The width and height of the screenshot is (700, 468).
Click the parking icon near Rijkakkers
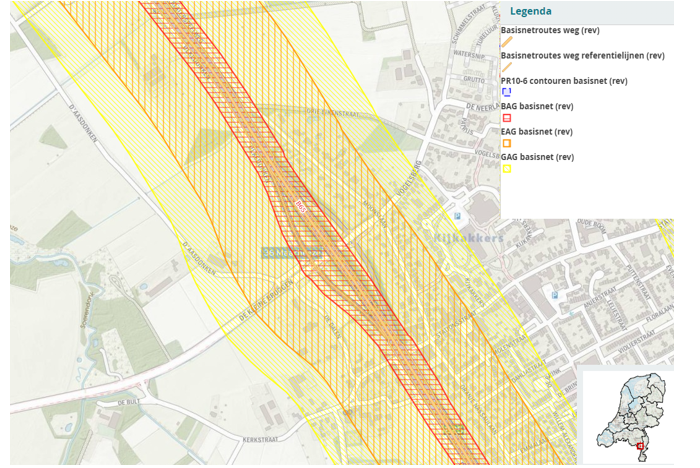click(457, 215)
